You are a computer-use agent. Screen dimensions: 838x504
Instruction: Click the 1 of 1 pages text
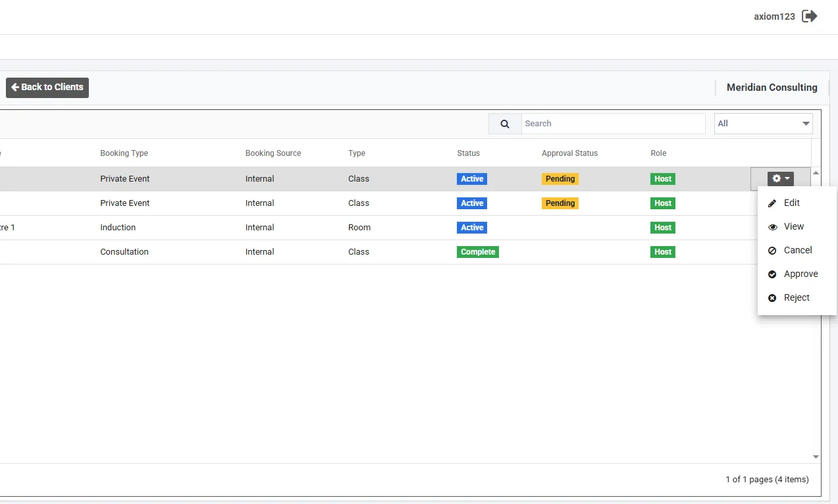click(767, 480)
